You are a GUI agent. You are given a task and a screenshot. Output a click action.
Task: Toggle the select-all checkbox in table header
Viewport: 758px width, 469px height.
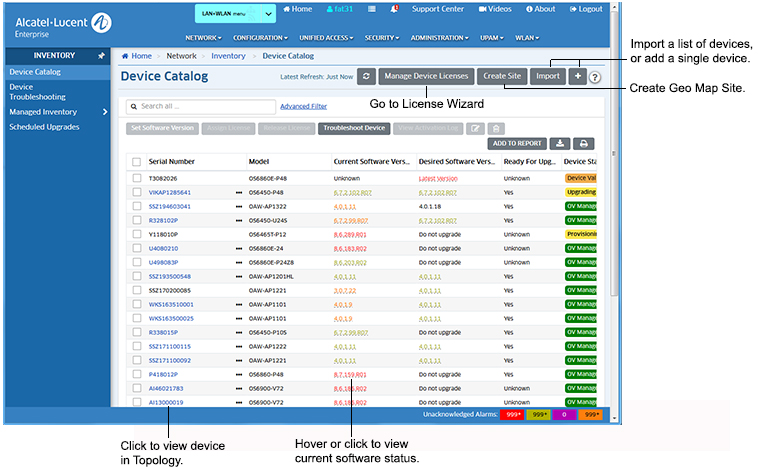pos(137,162)
